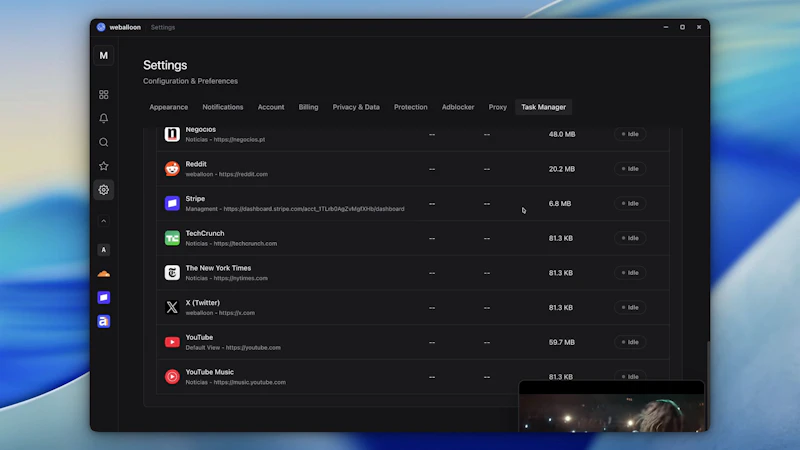
Task: Minimize the weballoon window
Action: coord(666,27)
